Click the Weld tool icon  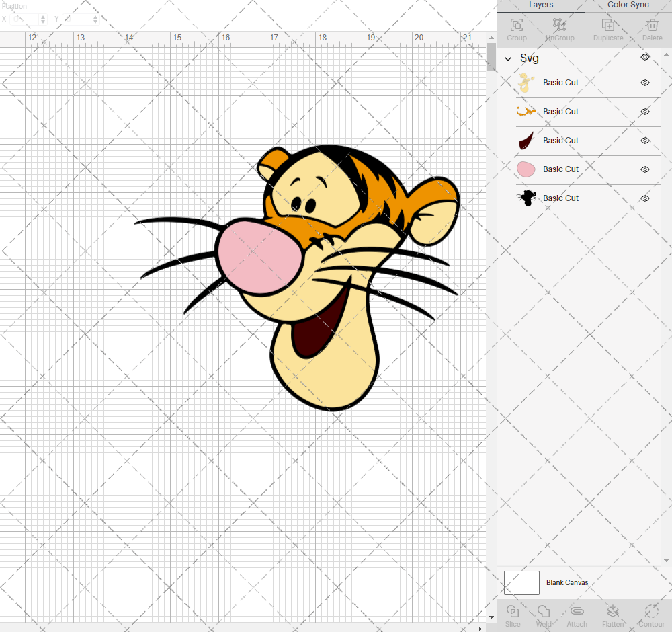[544, 611]
